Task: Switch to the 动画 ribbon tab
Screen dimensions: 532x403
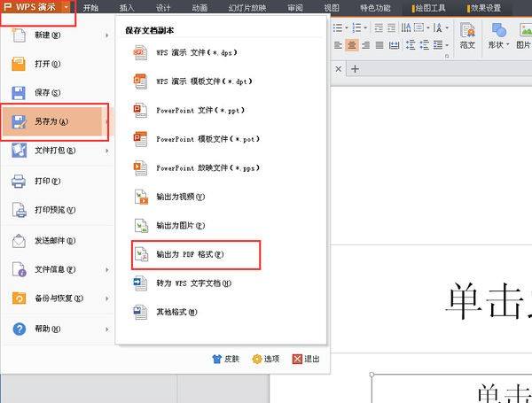Action: 199,7
